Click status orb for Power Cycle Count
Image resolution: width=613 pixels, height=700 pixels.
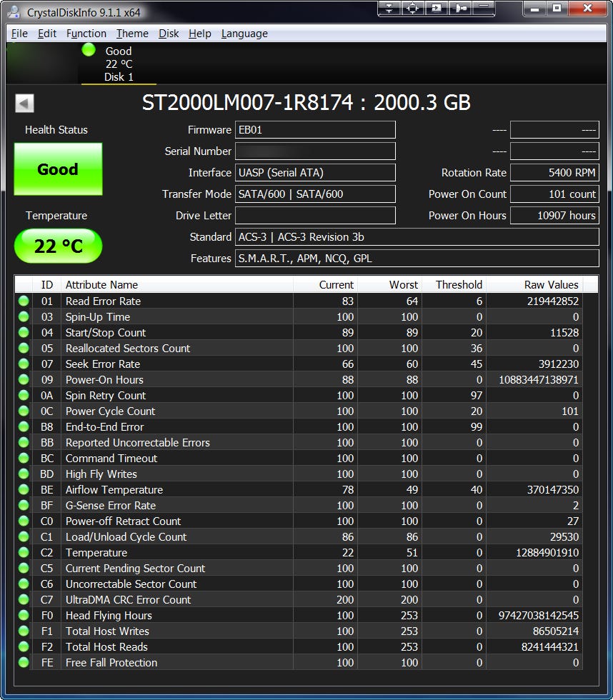[24, 411]
